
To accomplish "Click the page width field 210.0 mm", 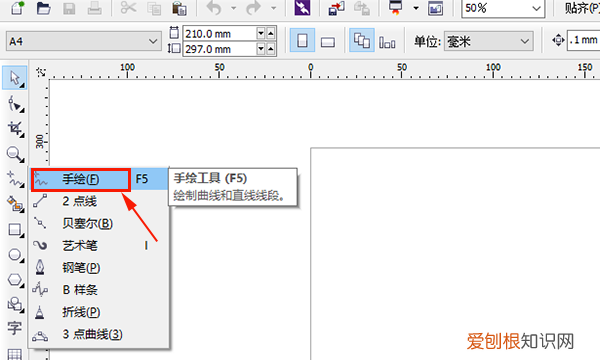I will coord(219,34).
